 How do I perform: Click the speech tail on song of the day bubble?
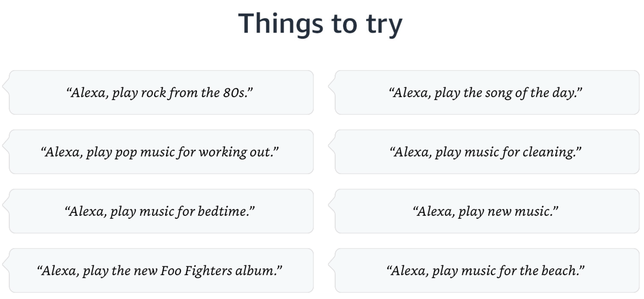pos(332,86)
